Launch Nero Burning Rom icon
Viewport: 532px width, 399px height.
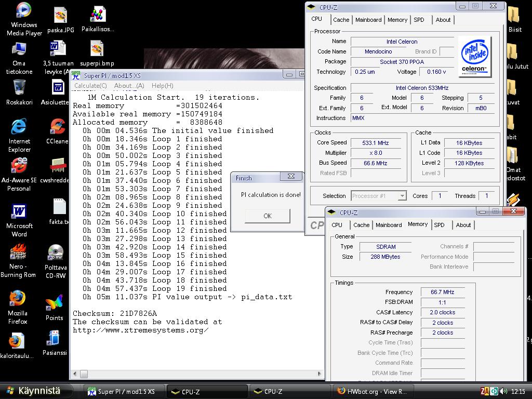pyautogui.click(x=18, y=261)
